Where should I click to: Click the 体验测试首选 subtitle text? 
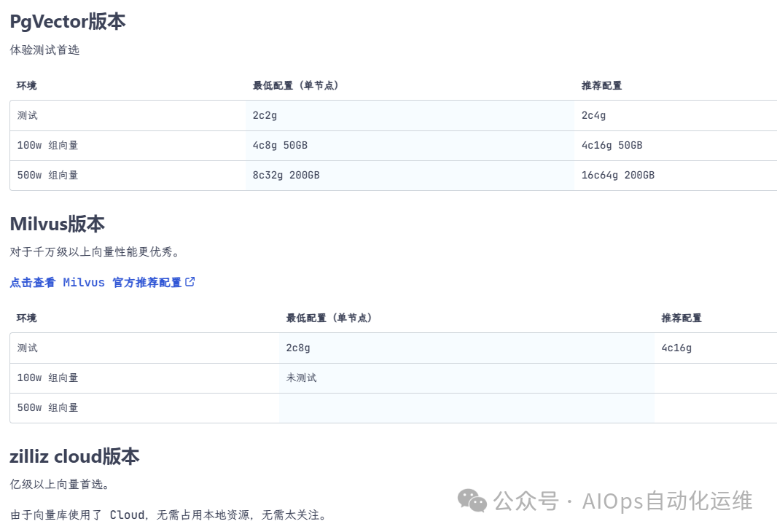44,50
